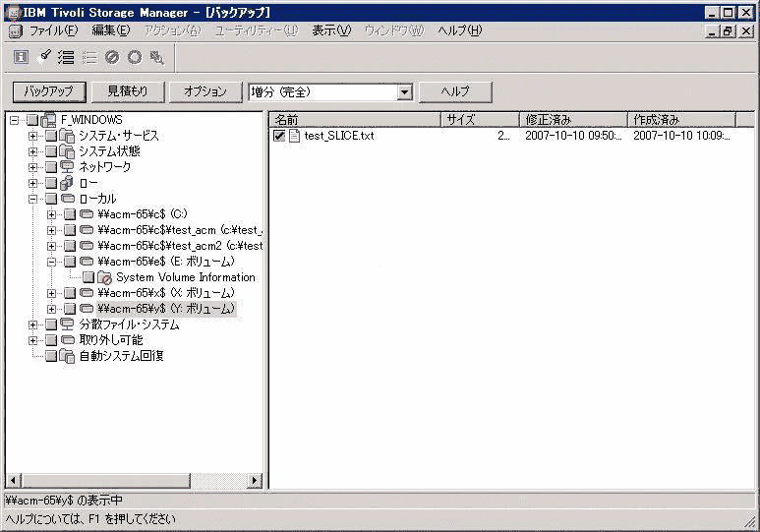Image resolution: width=760 pixels, height=532 pixels.
Task: Expand the X: ボリューム node
Action: [51, 293]
